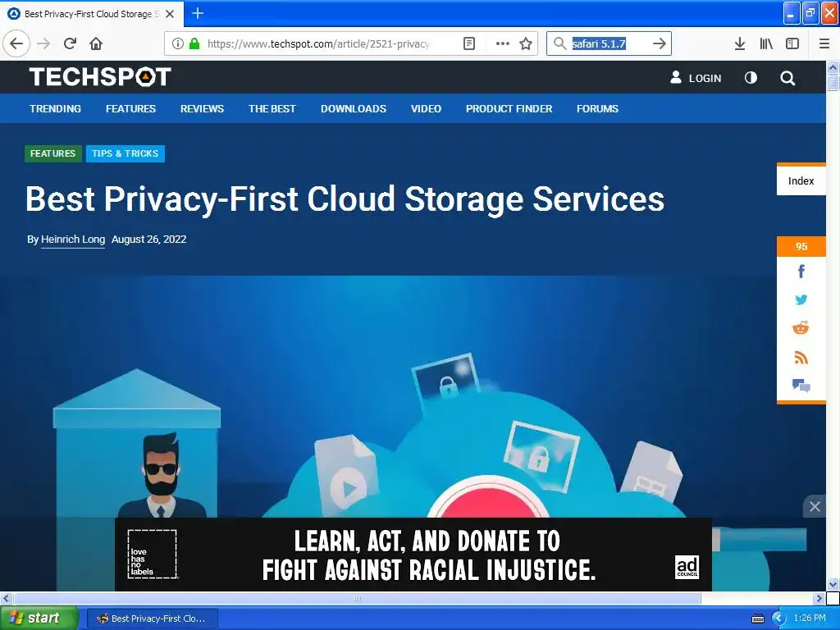Click the forward navigation arrow
The width and height of the screenshot is (840, 630).
43,43
